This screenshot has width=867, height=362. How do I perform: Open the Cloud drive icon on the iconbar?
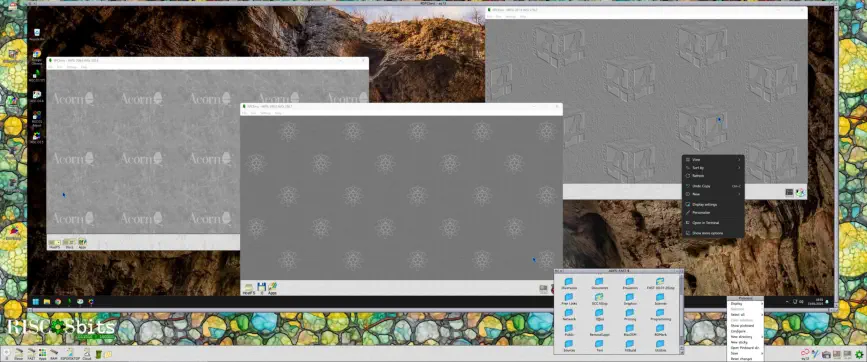(87, 354)
